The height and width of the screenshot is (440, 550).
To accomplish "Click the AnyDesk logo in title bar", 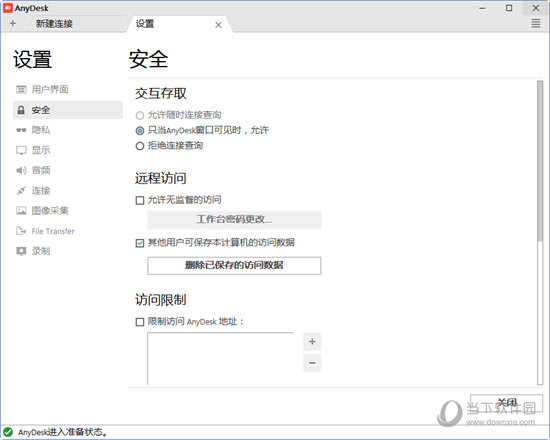I will click(x=8, y=8).
